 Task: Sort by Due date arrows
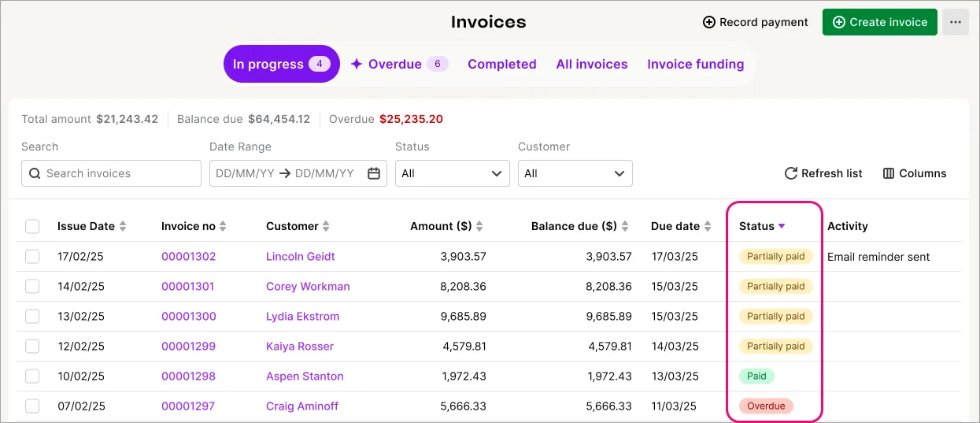coord(708,226)
